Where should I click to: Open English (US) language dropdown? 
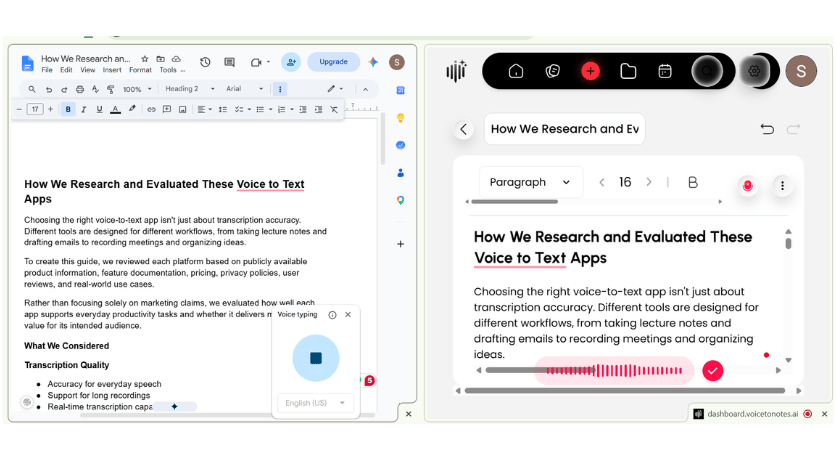coord(315,403)
